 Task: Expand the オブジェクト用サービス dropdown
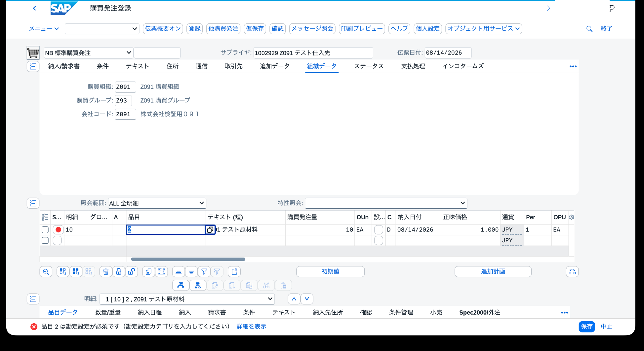pos(484,29)
